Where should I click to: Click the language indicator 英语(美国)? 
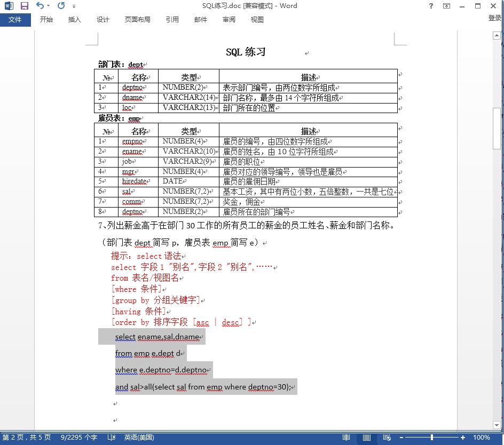tap(139, 438)
